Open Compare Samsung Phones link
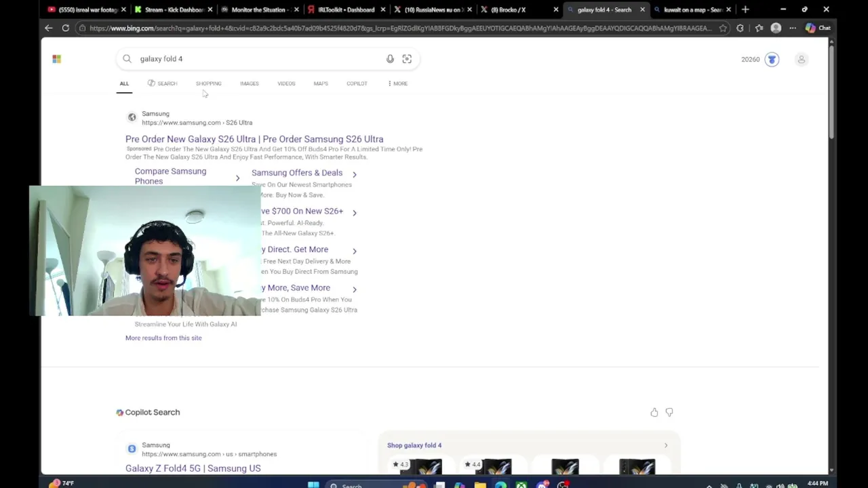868x488 pixels. click(170, 176)
